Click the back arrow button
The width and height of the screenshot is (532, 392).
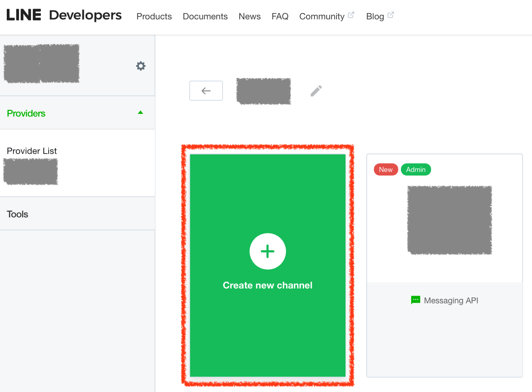pos(206,91)
